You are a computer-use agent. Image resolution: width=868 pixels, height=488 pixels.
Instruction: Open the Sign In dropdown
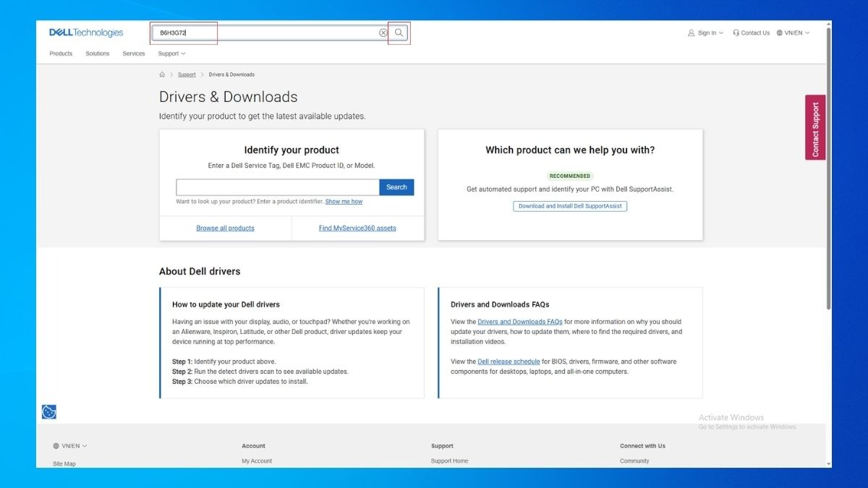[x=705, y=33]
